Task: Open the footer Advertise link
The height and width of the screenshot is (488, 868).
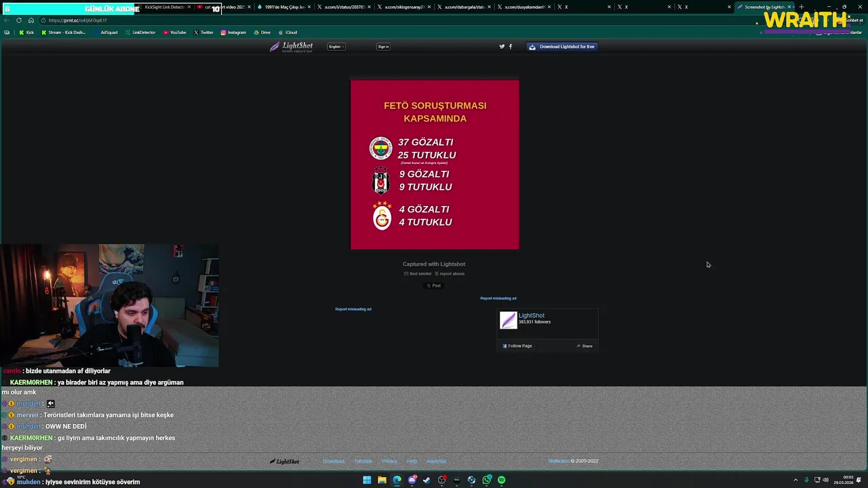Action: (436, 462)
